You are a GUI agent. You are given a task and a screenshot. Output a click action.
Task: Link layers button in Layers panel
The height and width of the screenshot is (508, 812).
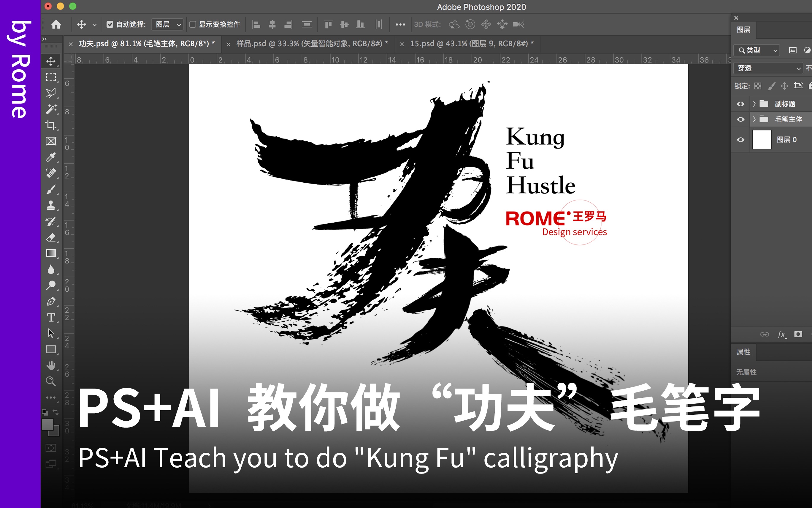coord(765,334)
